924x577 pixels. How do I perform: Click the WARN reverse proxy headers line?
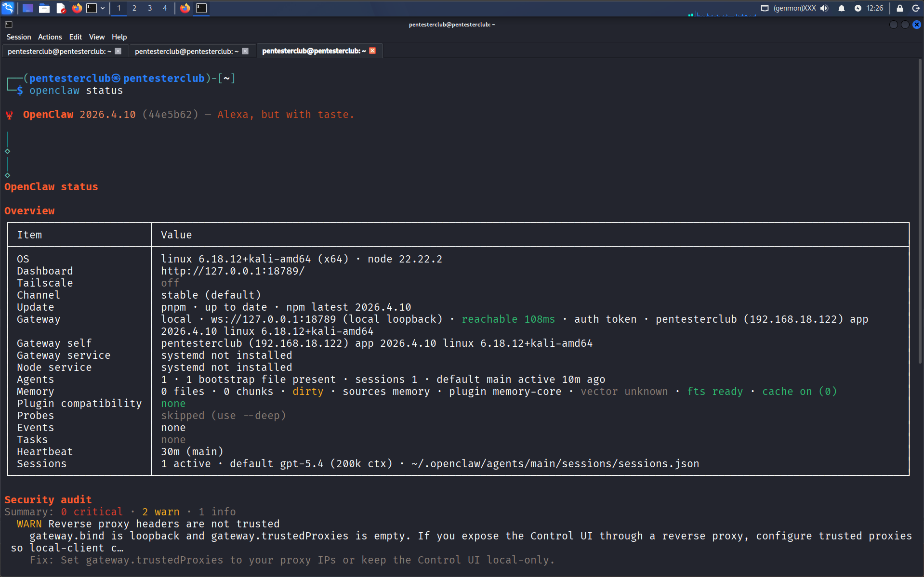pyautogui.click(x=148, y=524)
